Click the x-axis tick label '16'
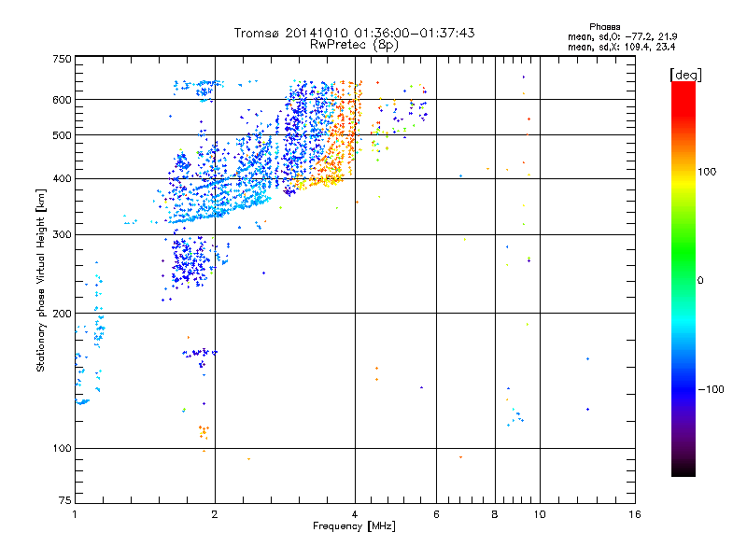 [x=635, y=514]
